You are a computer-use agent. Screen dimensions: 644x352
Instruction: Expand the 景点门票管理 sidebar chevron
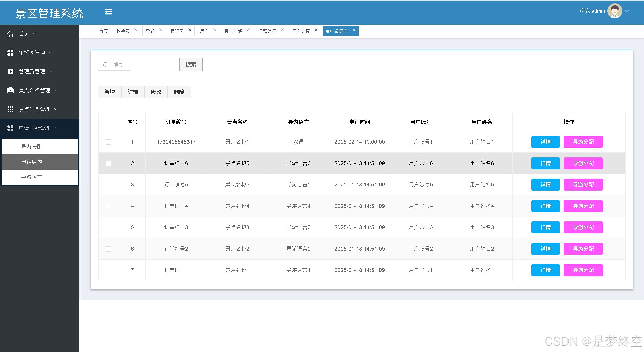56,109
